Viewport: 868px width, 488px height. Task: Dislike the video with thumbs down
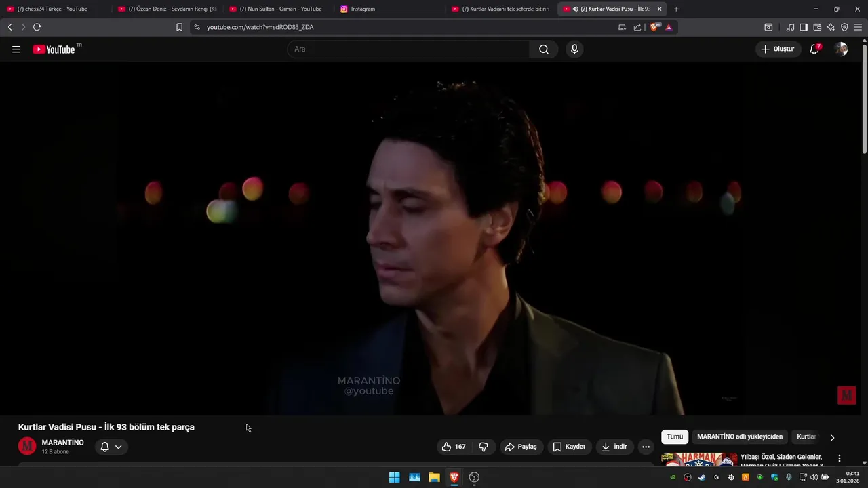coord(484,447)
